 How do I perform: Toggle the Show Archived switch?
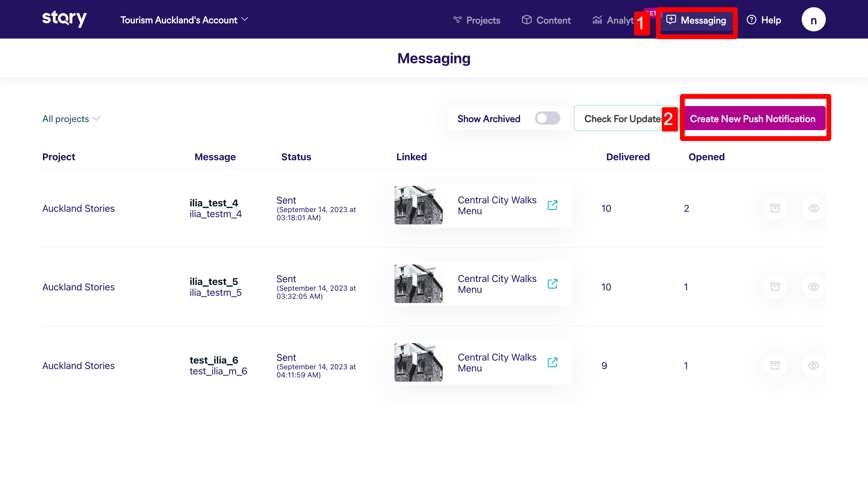pos(547,118)
